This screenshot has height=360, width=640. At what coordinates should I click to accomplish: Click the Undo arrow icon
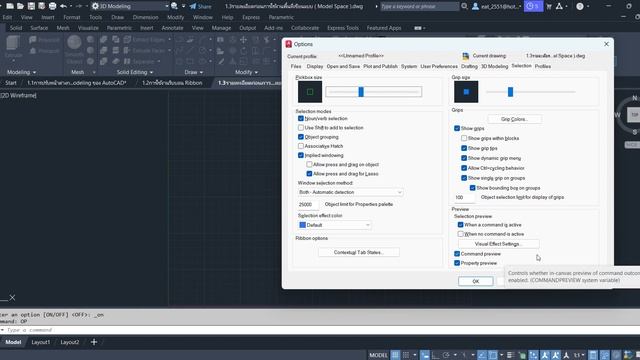(63, 6)
